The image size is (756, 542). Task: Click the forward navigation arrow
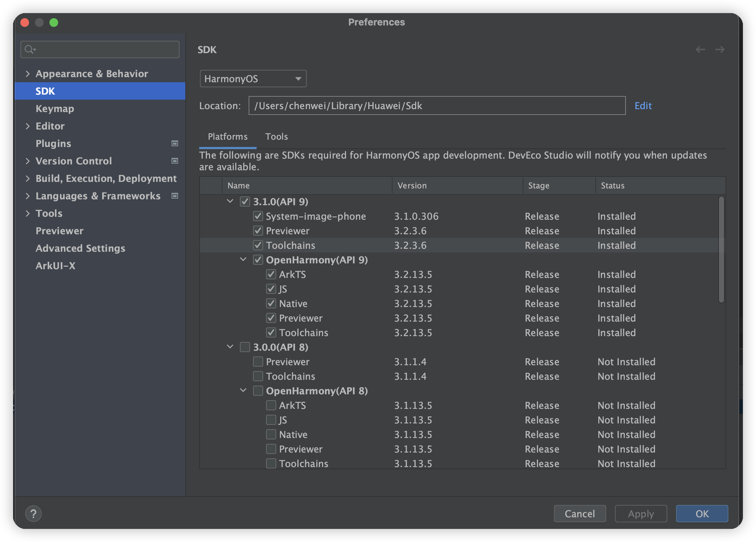tap(720, 49)
